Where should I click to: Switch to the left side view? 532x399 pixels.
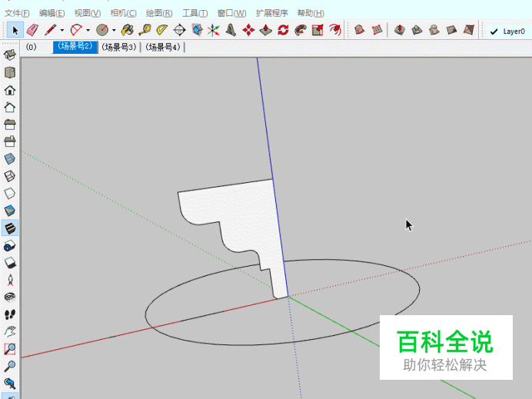[x=10, y=141]
